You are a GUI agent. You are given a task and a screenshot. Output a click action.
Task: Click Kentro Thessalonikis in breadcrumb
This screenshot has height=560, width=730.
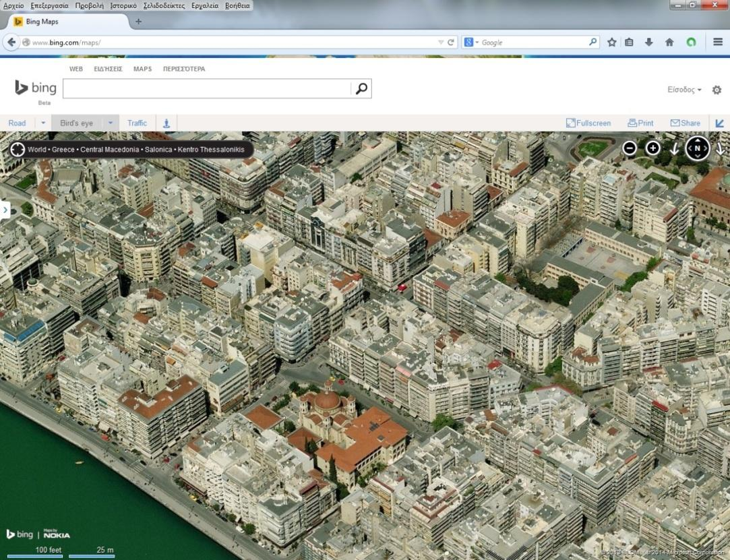(211, 150)
